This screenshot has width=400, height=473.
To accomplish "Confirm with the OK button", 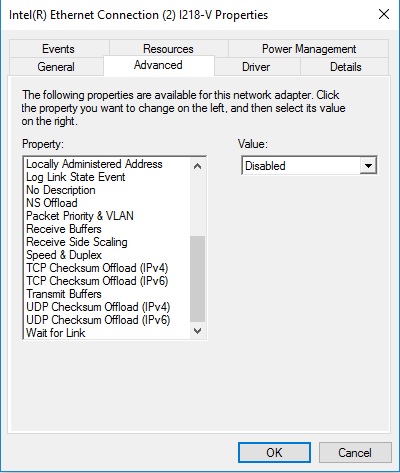I will pos(274,452).
